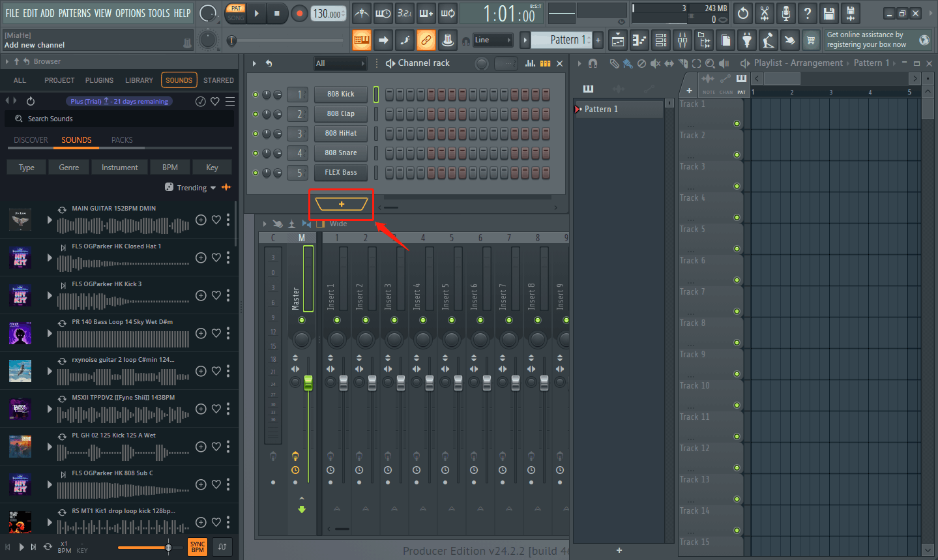Screen dimensions: 938x560
Task: Open the Instrument filter dropdown
Action: [x=120, y=168]
